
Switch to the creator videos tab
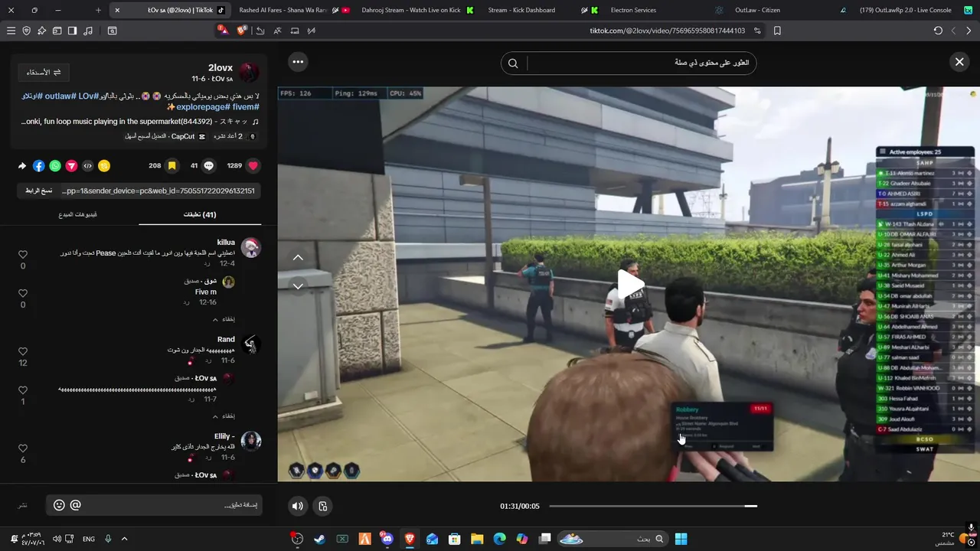coord(78,214)
